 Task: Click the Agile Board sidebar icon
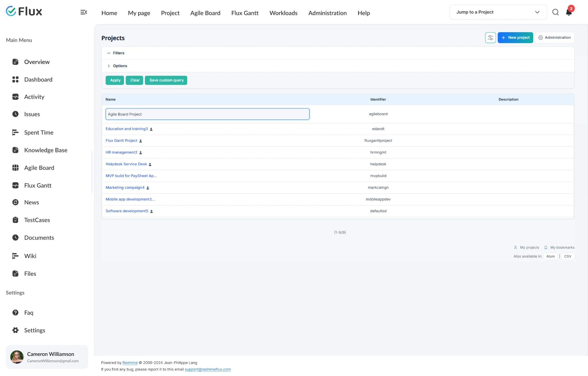16,168
